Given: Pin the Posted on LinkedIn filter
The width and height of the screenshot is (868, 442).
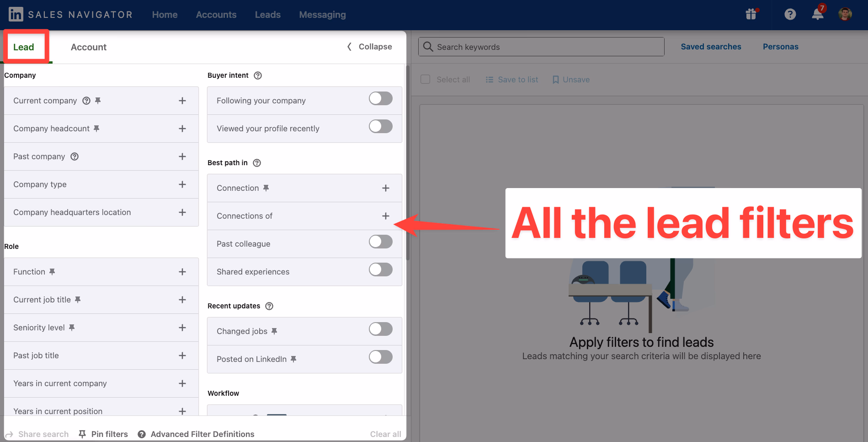Looking at the screenshot, I should pos(293,359).
